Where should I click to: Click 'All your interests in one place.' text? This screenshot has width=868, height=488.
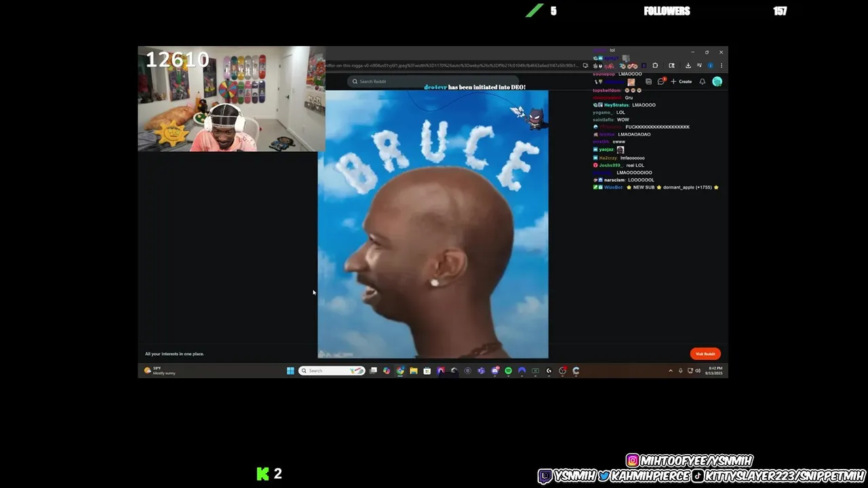point(174,354)
